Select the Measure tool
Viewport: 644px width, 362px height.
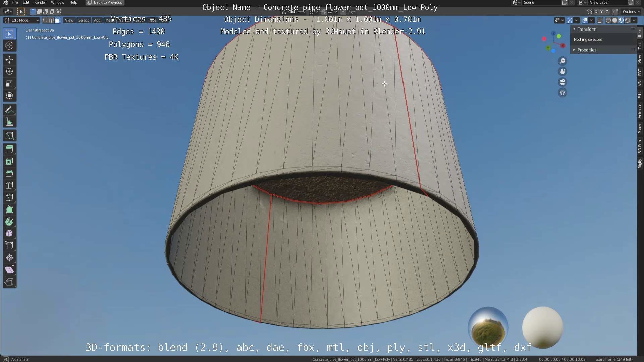pos(9,122)
